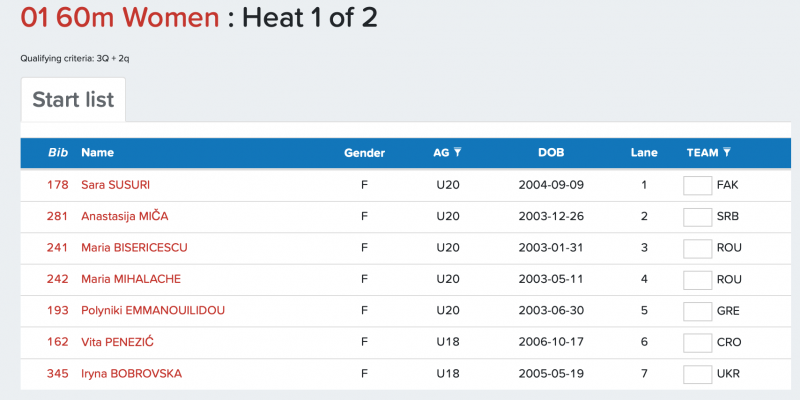Screen dimensions: 800x400
Task: Open the Start list tab
Action: [x=73, y=100]
